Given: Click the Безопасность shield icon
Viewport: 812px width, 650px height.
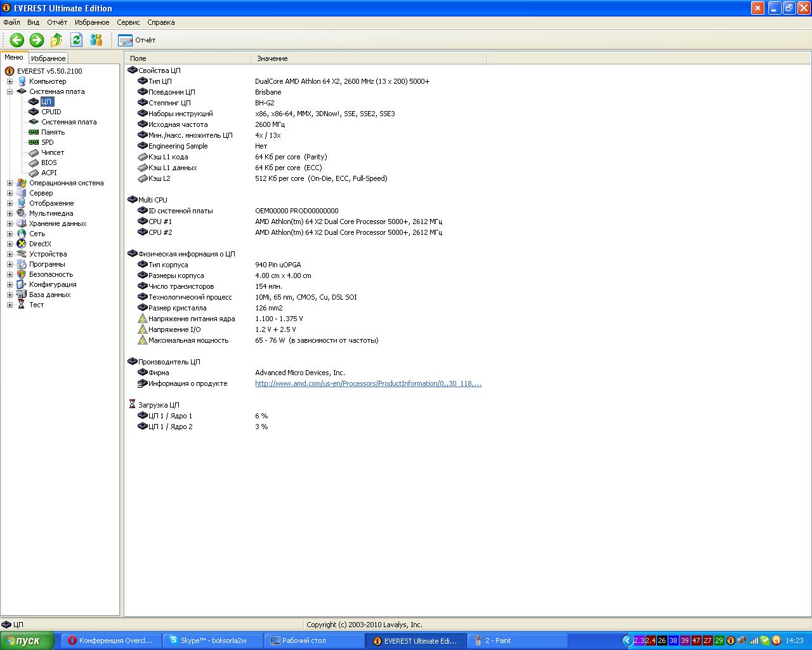Looking at the screenshot, I should pos(22,274).
